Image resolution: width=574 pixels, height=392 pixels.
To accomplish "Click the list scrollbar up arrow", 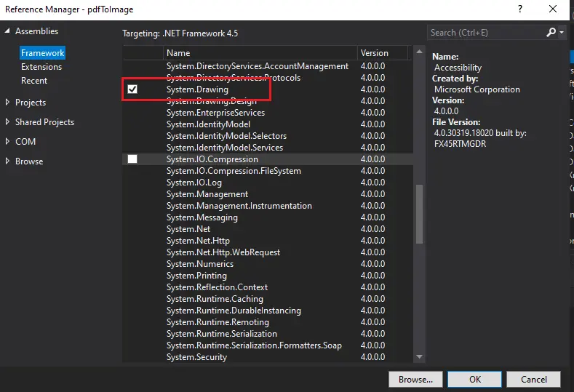I will click(420, 52).
